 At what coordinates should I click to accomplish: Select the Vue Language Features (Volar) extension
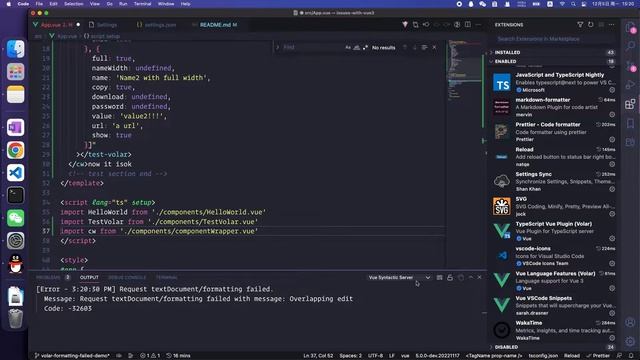pyautogui.click(x=553, y=280)
